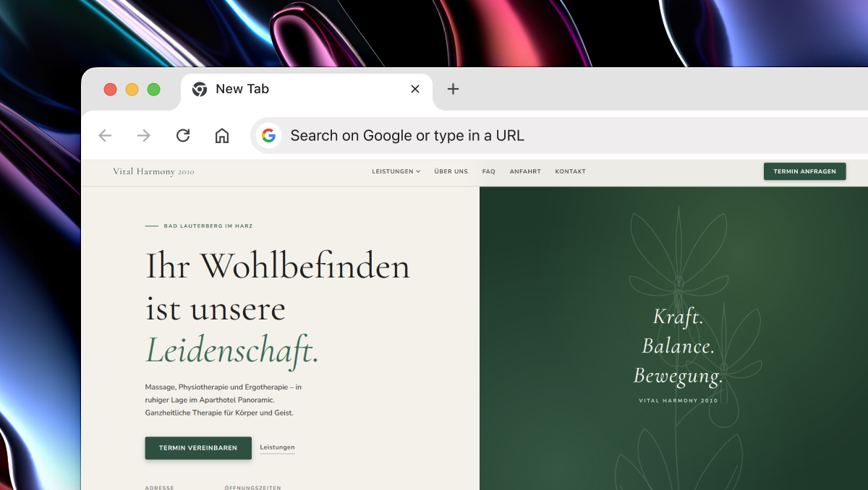Click the forward navigation arrow

coord(144,135)
